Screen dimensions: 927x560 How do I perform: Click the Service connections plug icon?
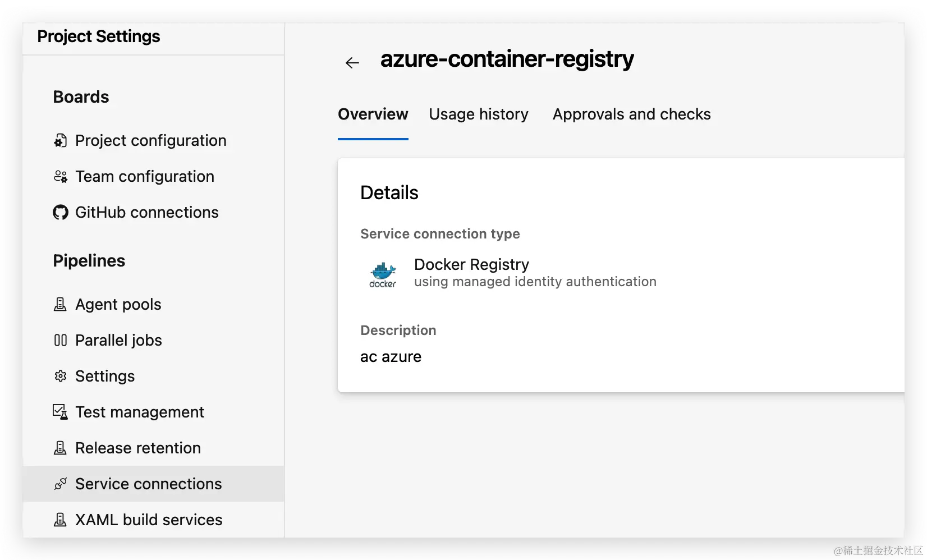[x=60, y=484]
